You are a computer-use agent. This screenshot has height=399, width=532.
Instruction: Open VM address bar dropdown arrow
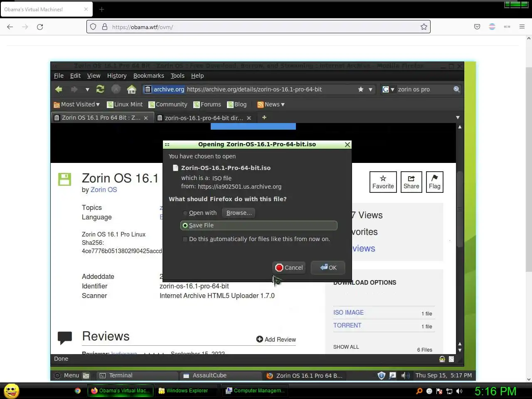pos(370,89)
